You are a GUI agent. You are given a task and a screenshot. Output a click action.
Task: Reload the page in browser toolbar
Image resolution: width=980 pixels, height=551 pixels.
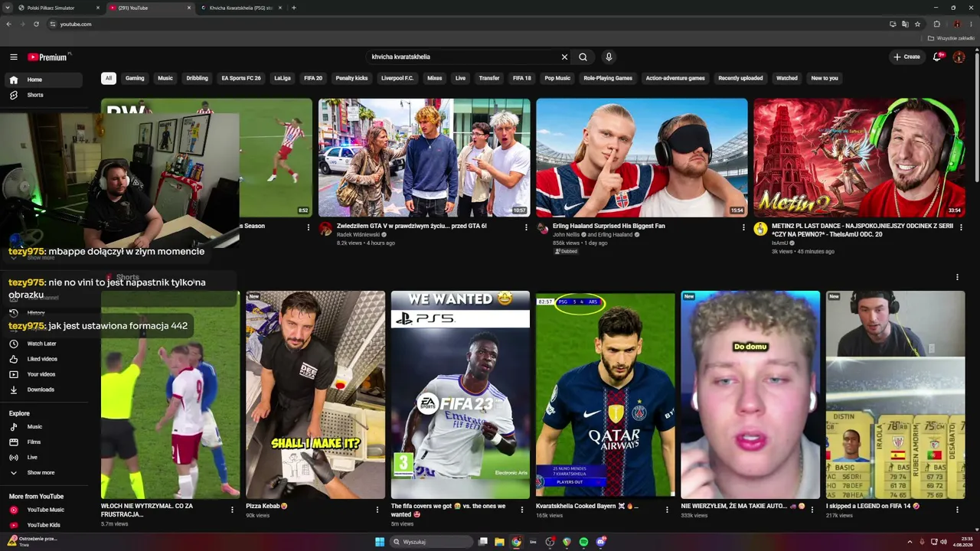coord(36,24)
